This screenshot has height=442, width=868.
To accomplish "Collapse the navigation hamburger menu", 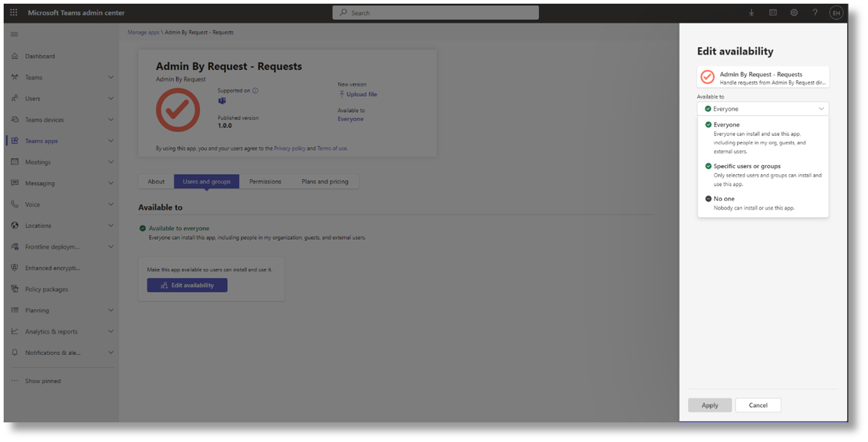I will coord(15,34).
